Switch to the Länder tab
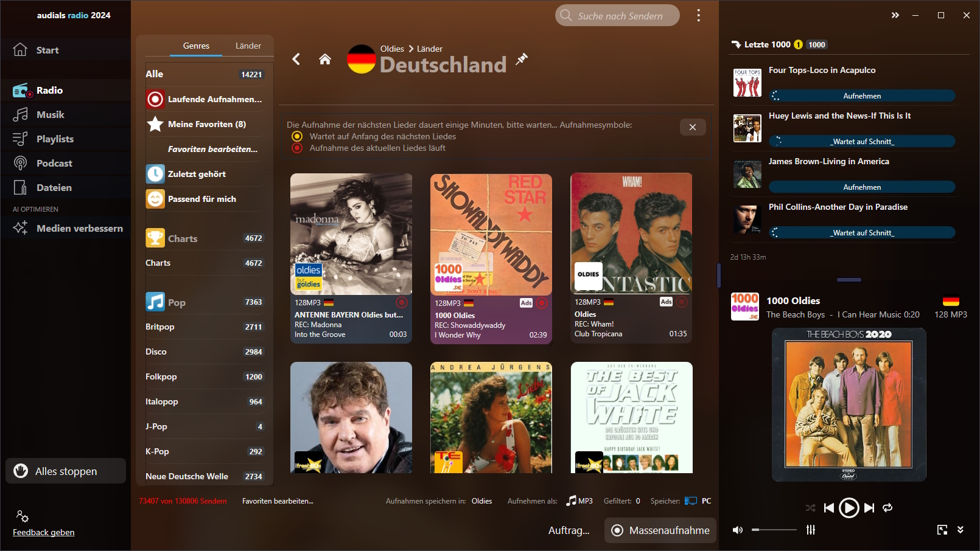This screenshot has height=551, width=980. coord(248,46)
